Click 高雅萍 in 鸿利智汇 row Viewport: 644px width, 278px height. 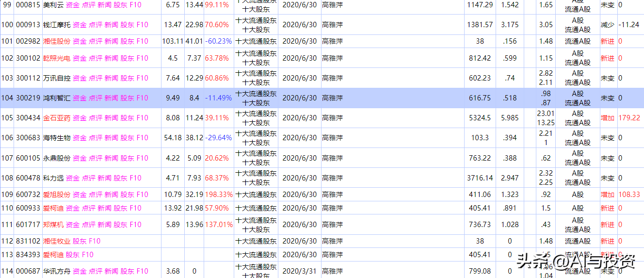pyautogui.click(x=332, y=98)
